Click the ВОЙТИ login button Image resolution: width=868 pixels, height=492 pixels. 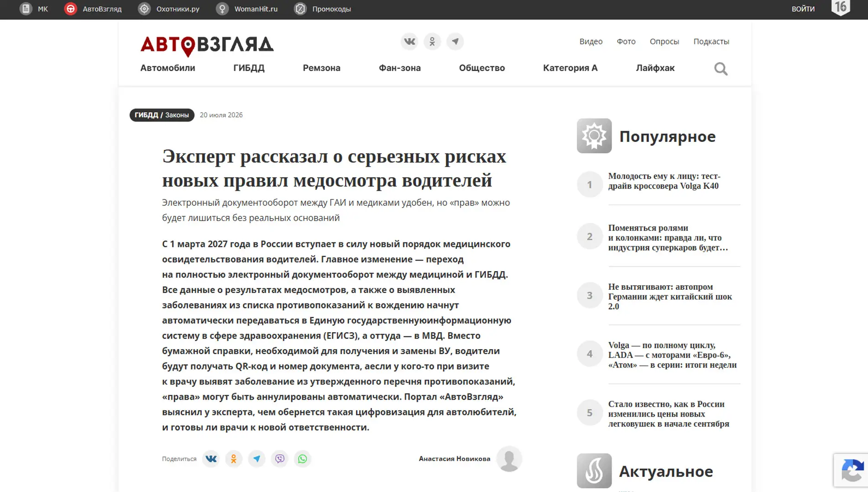coord(803,9)
